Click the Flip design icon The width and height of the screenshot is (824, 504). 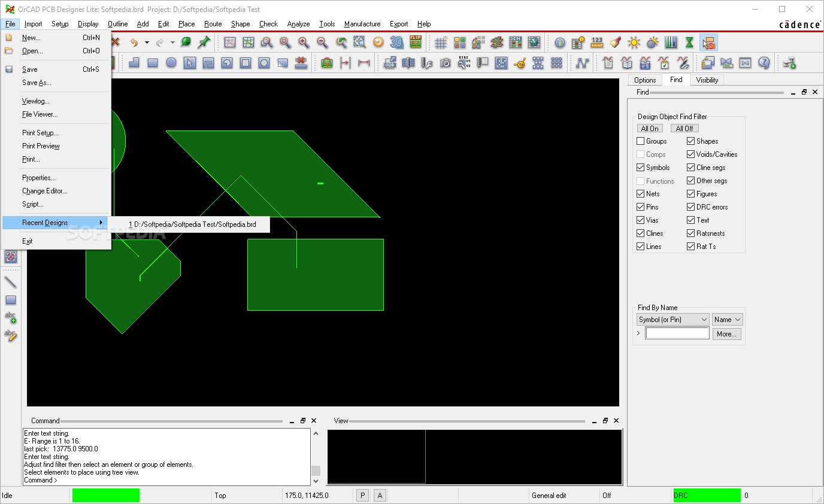(x=416, y=42)
